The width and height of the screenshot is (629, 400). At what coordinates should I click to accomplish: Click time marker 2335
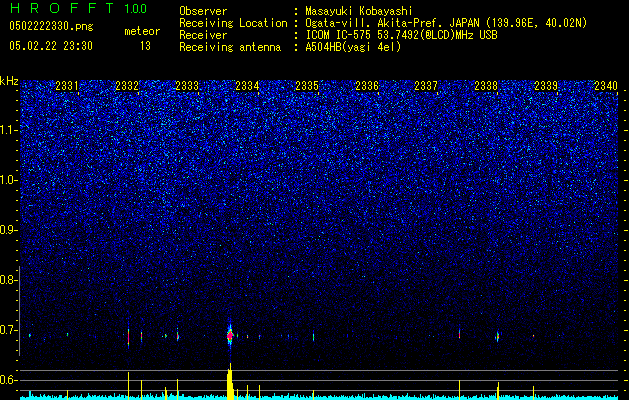[x=307, y=86]
